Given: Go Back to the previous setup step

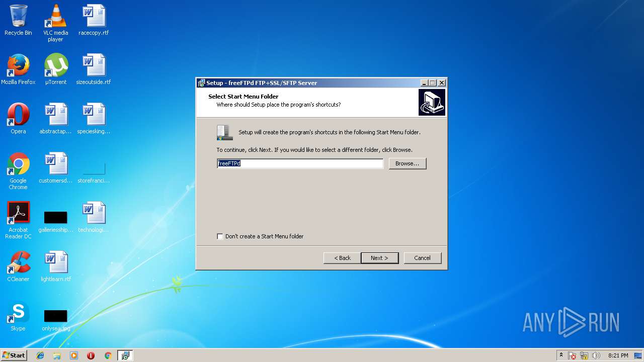Looking at the screenshot, I should [x=342, y=258].
